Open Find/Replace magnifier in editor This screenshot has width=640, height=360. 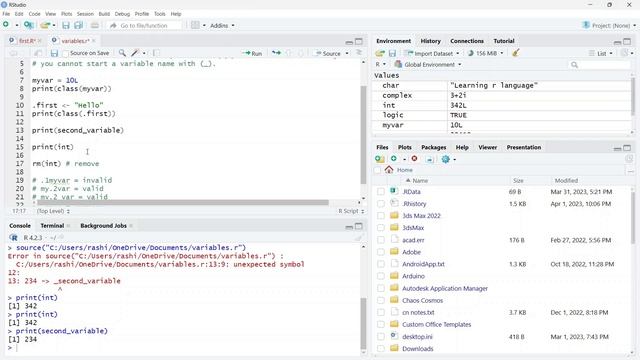pyautogui.click(x=122, y=53)
